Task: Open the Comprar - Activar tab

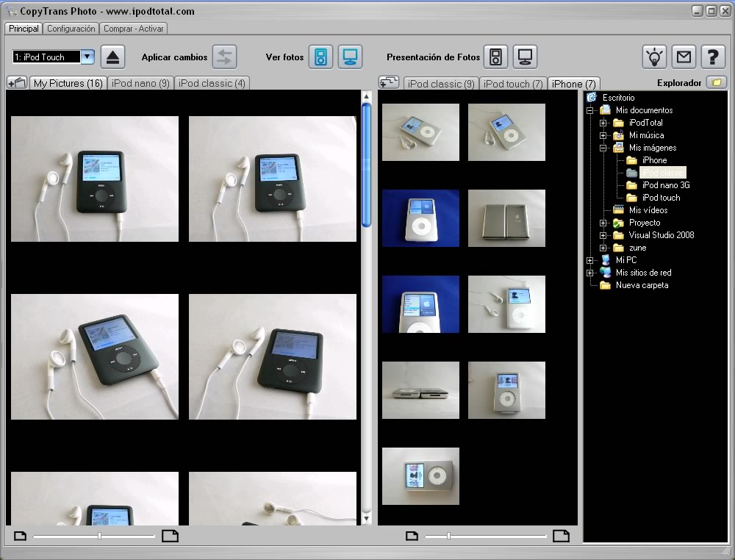Action: click(x=134, y=29)
